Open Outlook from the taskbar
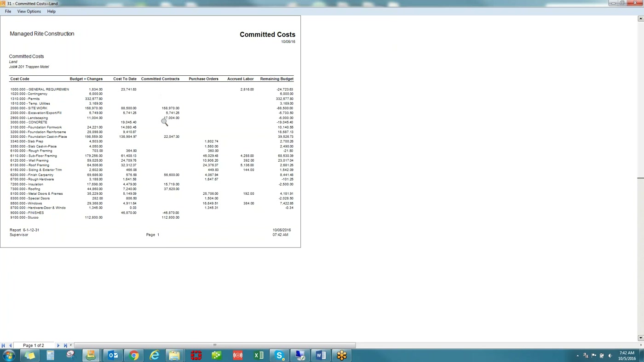The height and width of the screenshot is (362, 644). pyautogui.click(x=113, y=355)
